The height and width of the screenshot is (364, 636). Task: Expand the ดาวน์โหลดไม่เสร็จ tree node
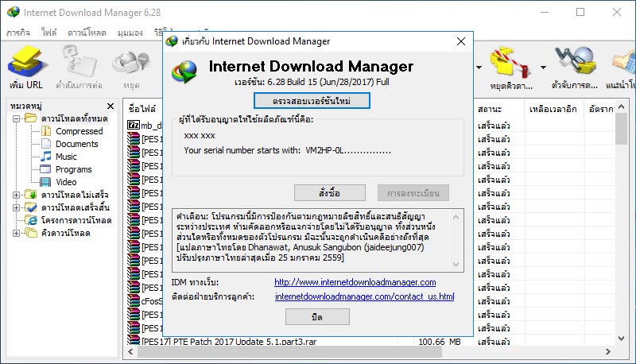click(x=16, y=195)
